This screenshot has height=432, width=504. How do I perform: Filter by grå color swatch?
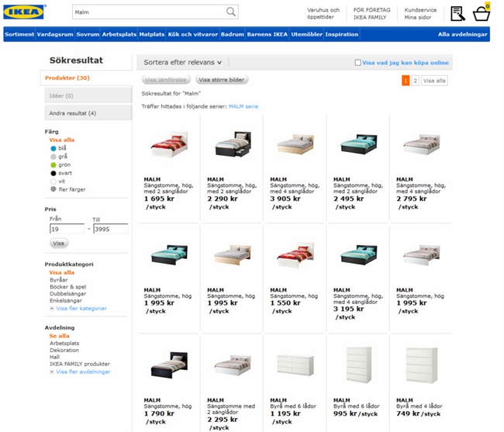(54, 157)
